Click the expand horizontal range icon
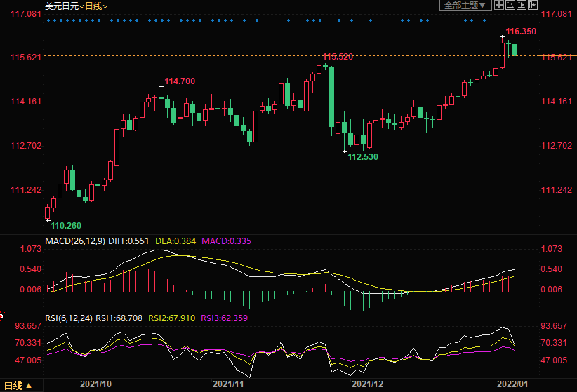The height and width of the screenshot is (392, 577). [522, 5]
